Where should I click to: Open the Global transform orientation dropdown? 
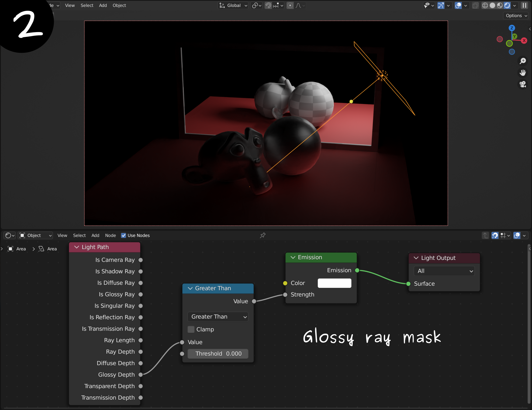coord(233,5)
